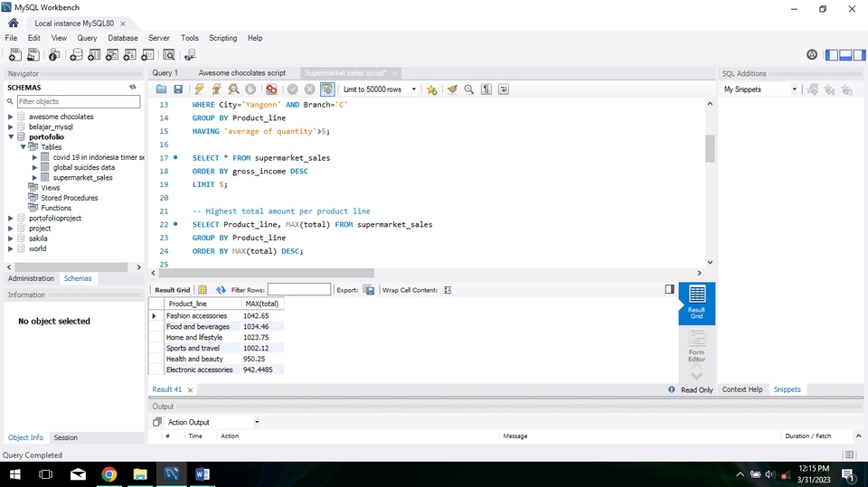Open script file folder icon in editor toolbar

point(161,89)
